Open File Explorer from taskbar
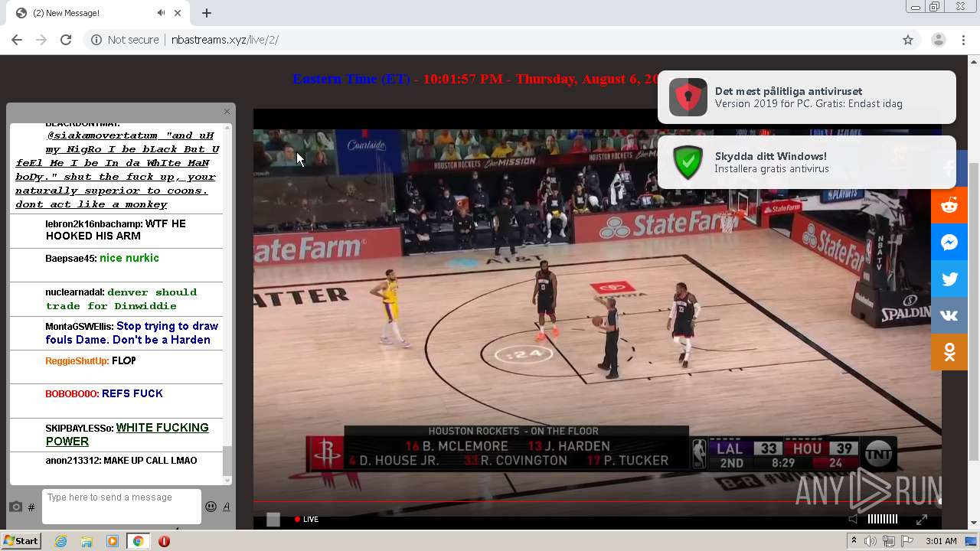The width and height of the screenshot is (980, 551). (x=87, y=541)
